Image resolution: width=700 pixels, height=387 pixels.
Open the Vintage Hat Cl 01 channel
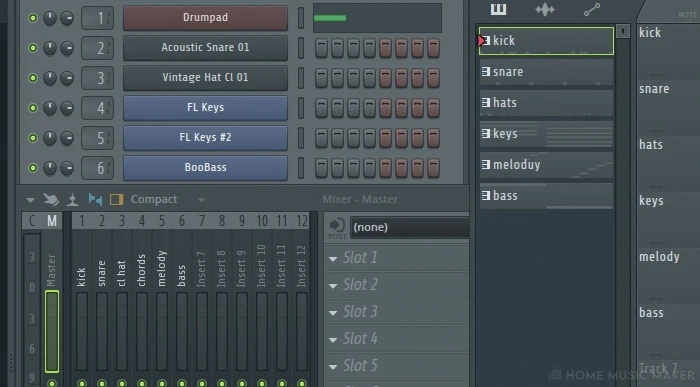205,78
